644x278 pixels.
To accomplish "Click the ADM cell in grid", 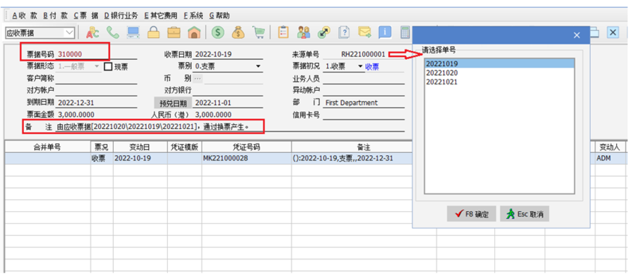I will 610,158.
